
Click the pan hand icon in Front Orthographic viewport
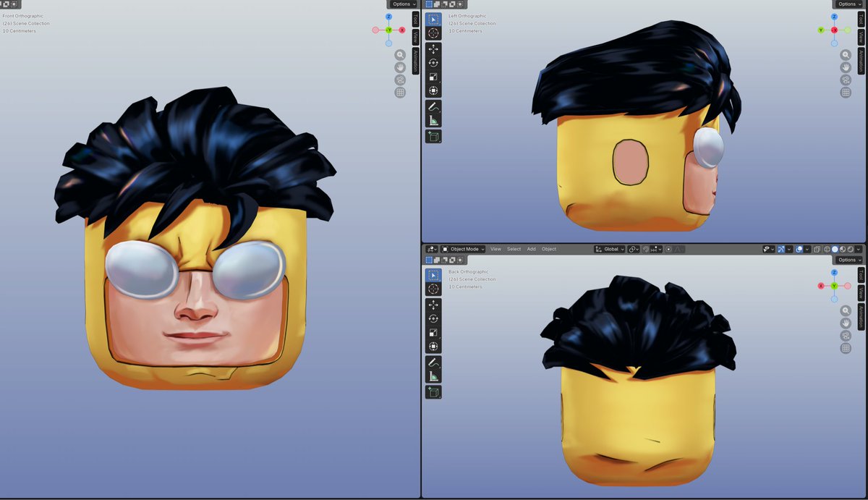tap(400, 67)
